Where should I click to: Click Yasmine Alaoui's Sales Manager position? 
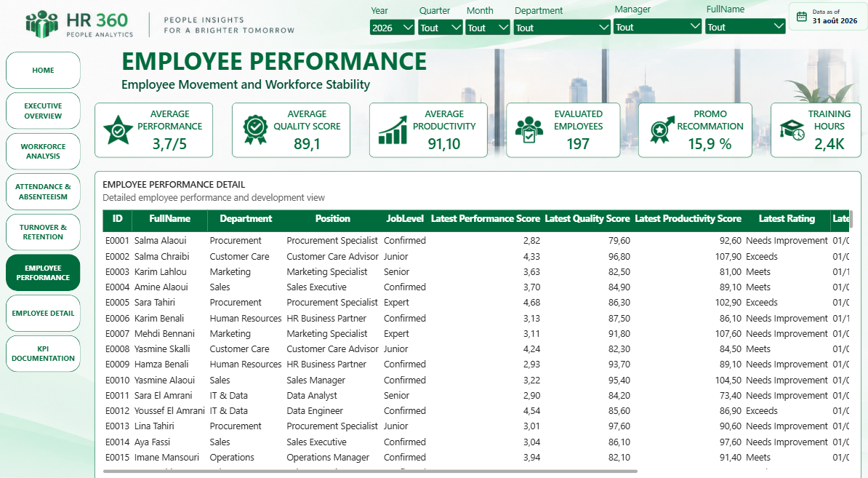coord(316,380)
